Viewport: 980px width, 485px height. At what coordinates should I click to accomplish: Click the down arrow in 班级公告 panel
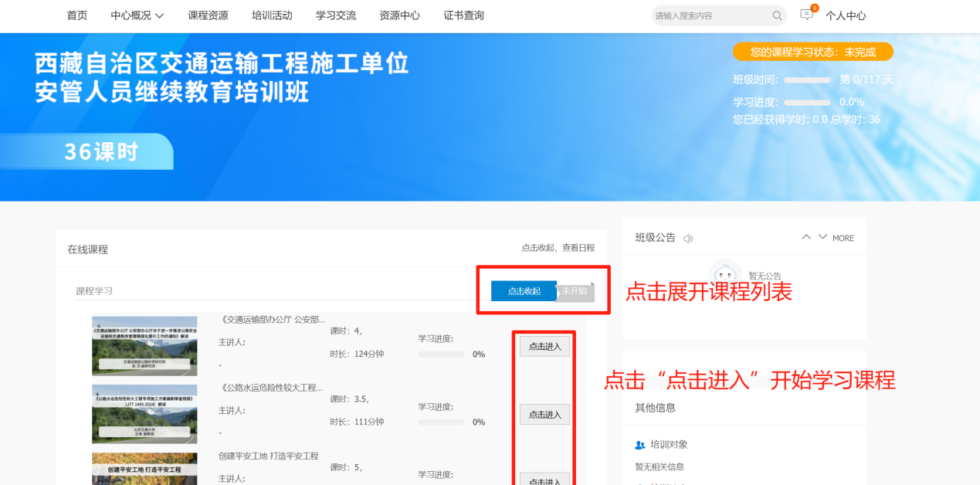(822, 237)
